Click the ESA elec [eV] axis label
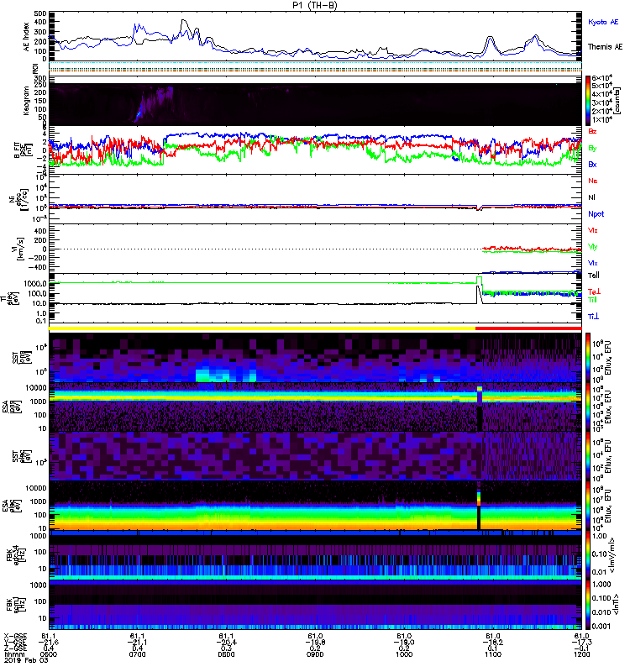 pyautogui.click(x=11, y=506)
